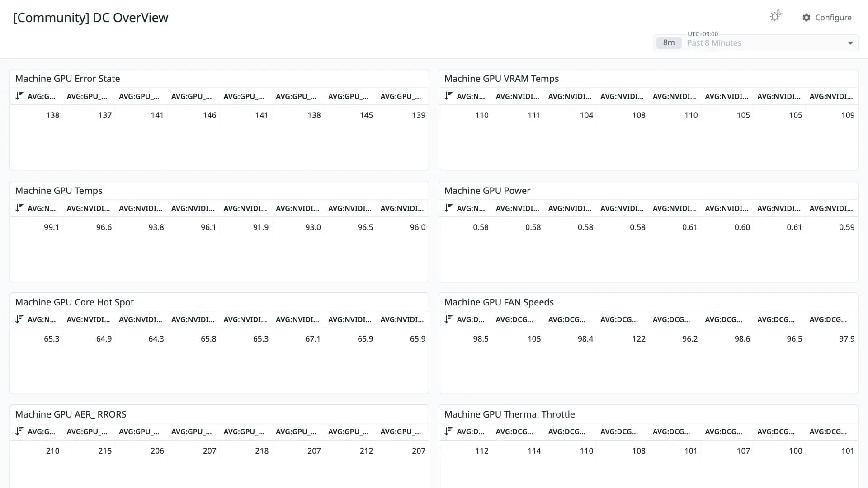Viewport: 868px width, 488px height.
Task: Click value 114 in GPU Thermal Throttle
Action: click(x=534, y=451)
